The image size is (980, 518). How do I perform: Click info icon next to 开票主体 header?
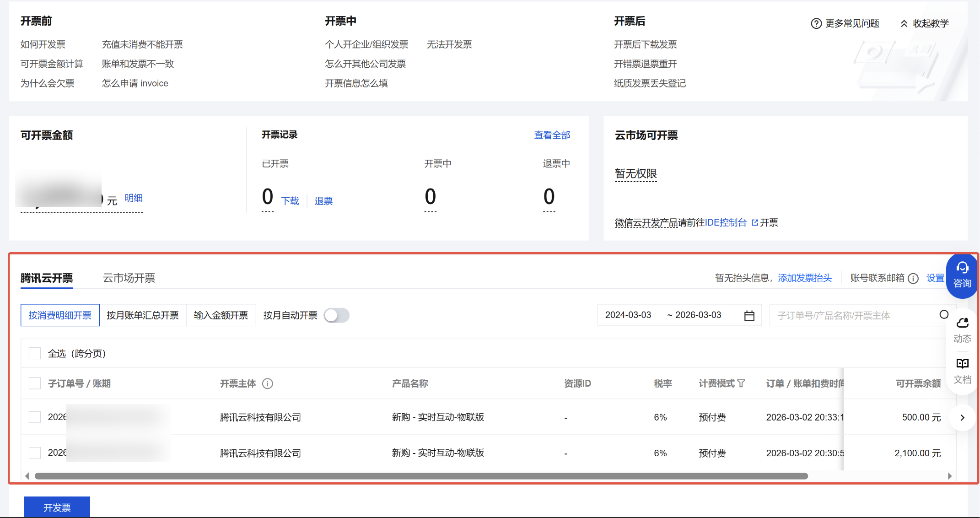[x=268, y=383]
